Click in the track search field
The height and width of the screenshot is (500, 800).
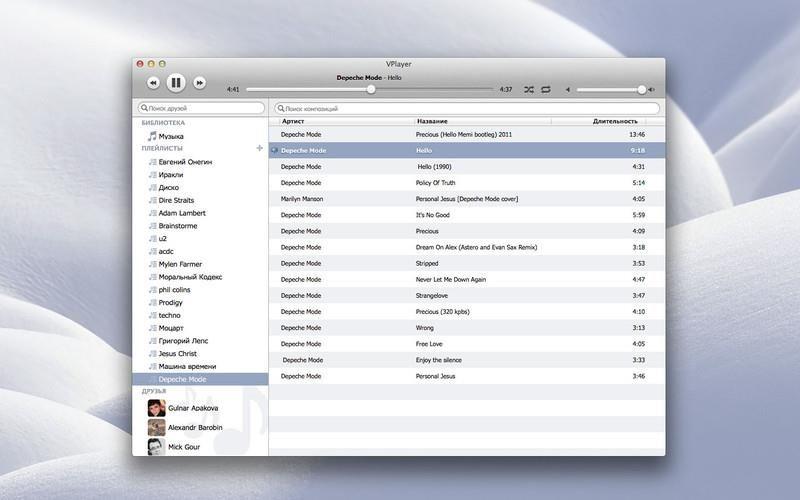click(467, 108)
